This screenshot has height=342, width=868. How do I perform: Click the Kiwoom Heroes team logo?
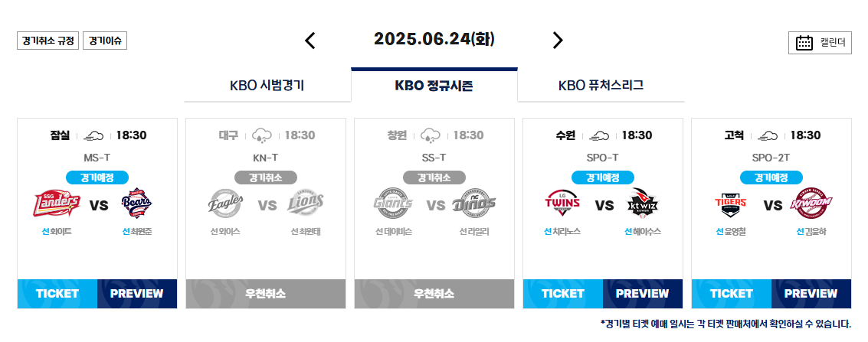pos(811,204)
